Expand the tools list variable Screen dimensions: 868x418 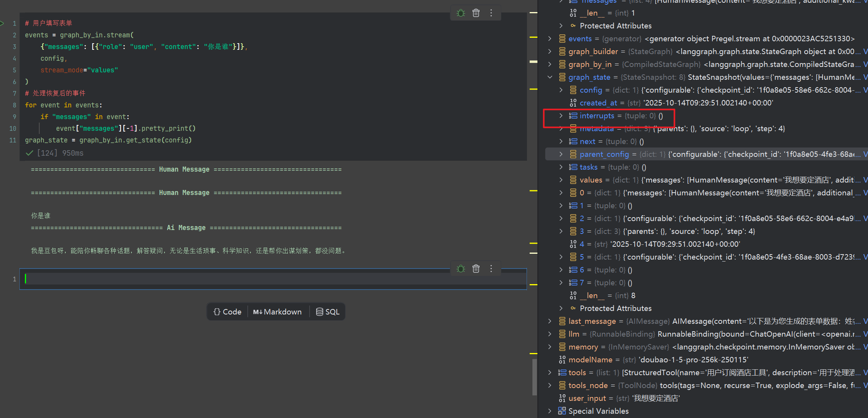point(550,372)
